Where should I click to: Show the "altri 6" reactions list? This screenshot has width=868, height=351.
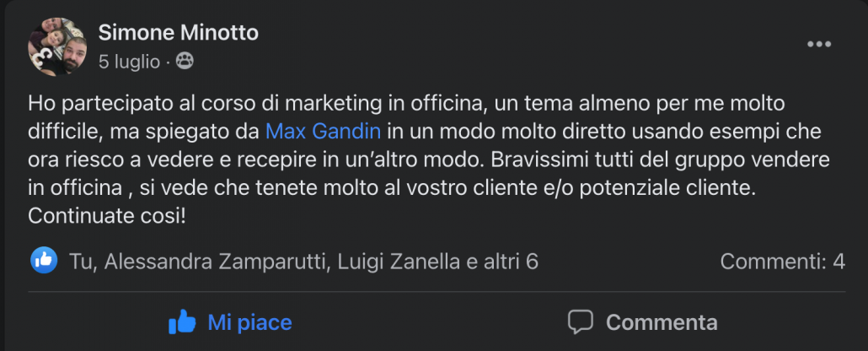click(x=507, y=262)
